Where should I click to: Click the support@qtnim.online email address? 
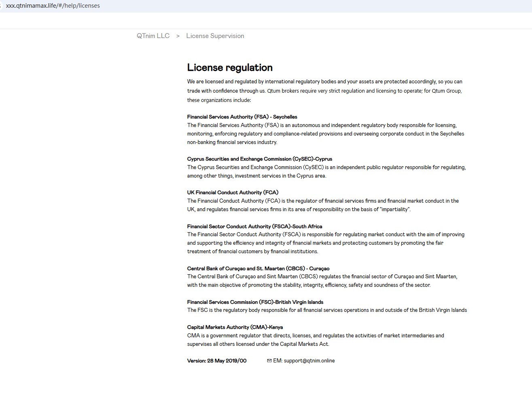tap(309, 361)
